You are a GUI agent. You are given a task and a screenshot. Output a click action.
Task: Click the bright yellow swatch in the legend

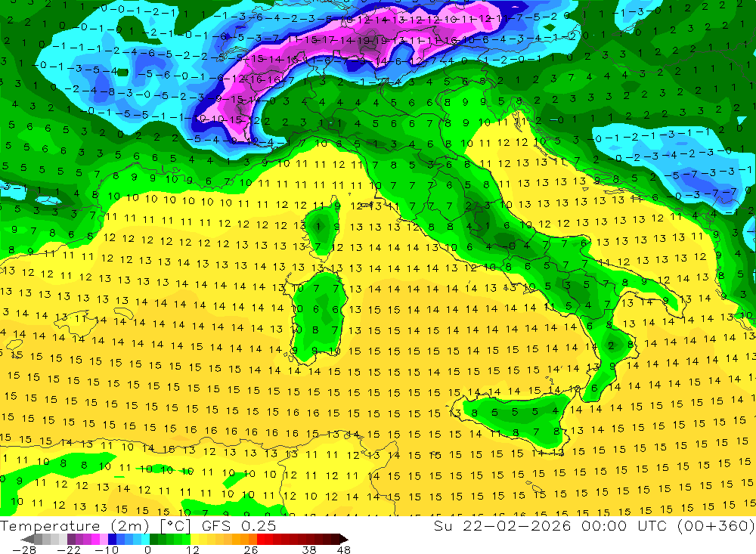[x=195, y=540]
